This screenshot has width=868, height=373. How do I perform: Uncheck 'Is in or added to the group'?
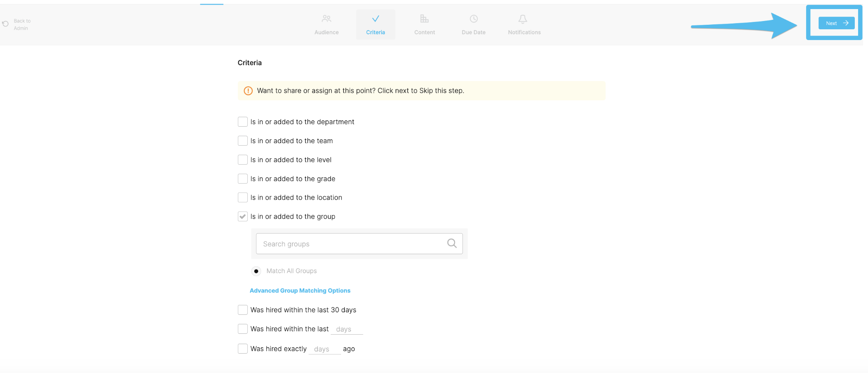pos(243,217)
